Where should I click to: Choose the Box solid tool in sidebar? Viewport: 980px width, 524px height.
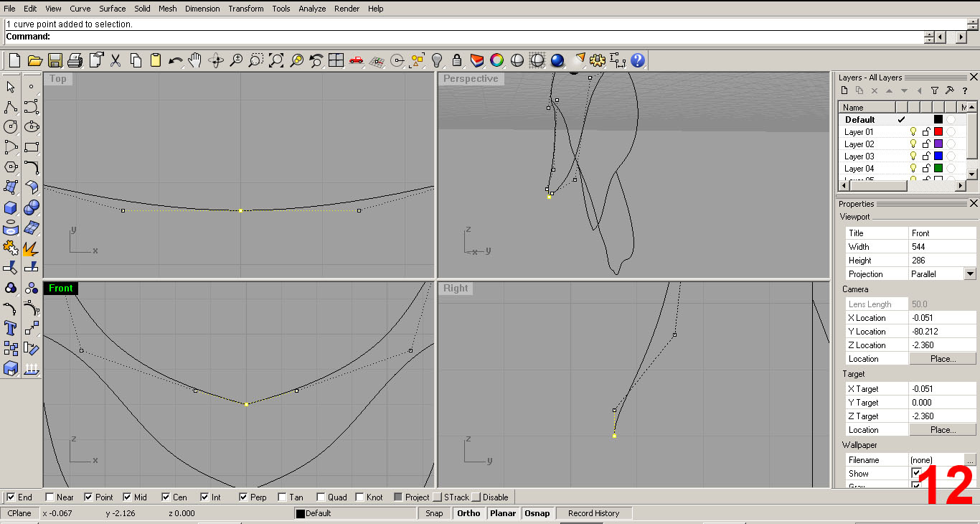11,207
